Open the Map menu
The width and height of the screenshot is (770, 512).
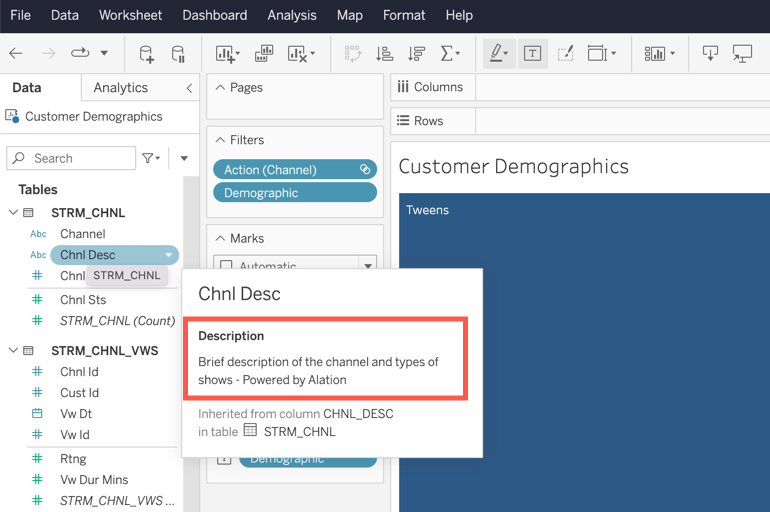350,15
